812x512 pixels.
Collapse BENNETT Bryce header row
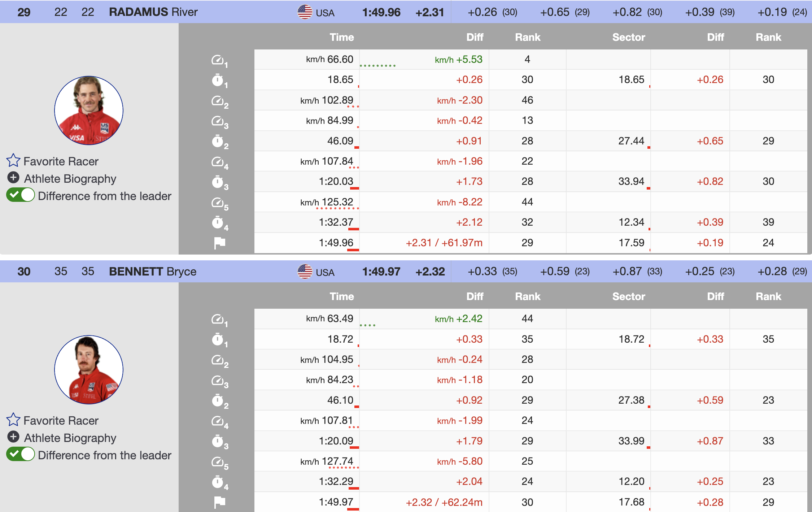152,272
